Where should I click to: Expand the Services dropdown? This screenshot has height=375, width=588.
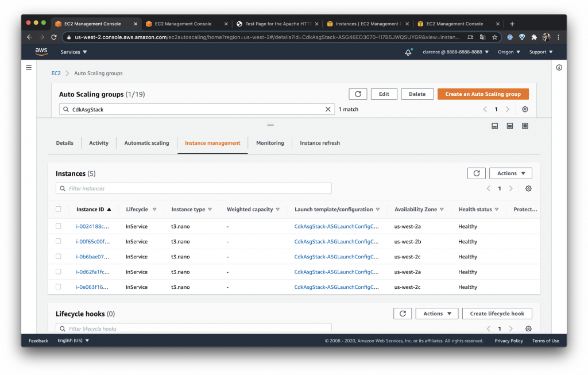click(x=73, y=52)
